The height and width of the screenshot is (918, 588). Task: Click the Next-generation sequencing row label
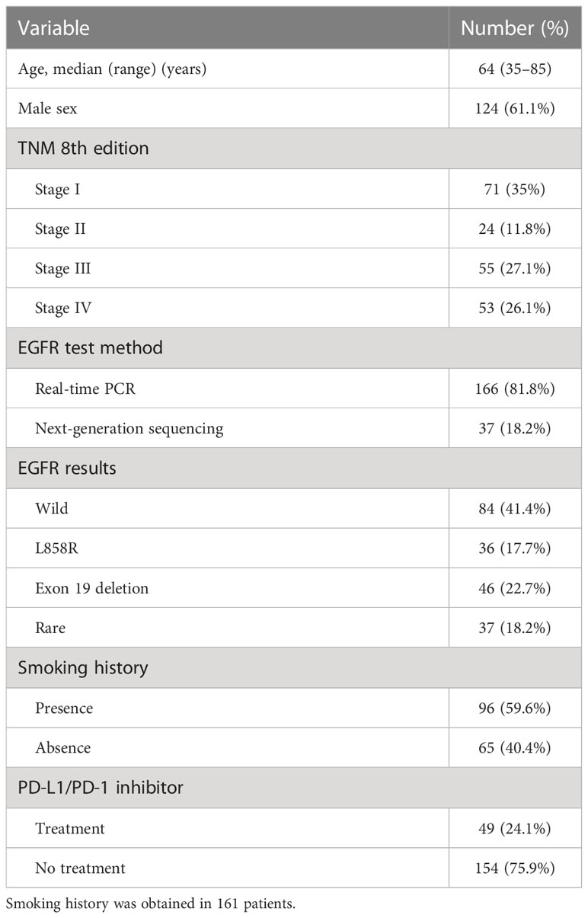coord(129,427)
